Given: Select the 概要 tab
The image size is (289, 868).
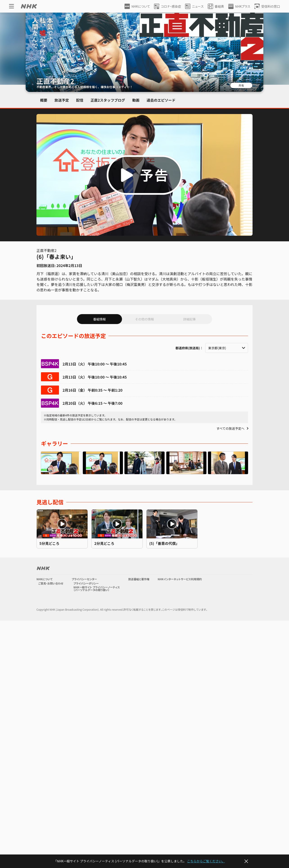Looking at the screenshot, I should [x=44, y=100].
